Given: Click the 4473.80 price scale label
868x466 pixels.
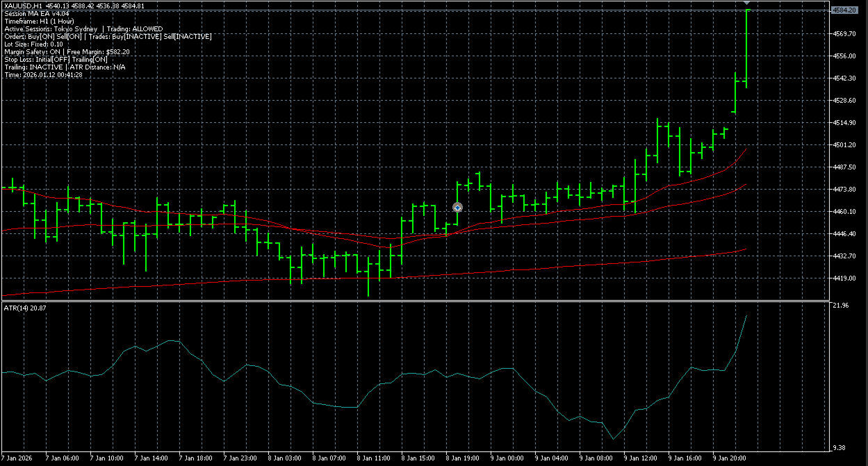Looking at the screenshot, I should 844,189.
